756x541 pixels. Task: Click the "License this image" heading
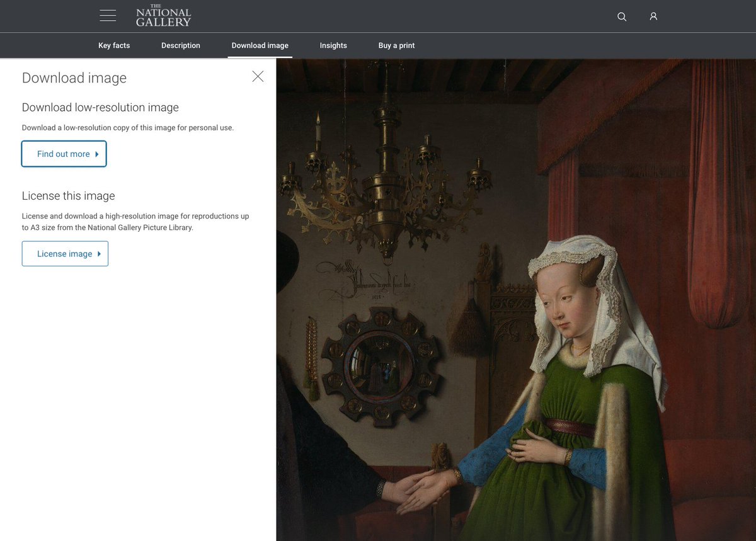point(69,196)
